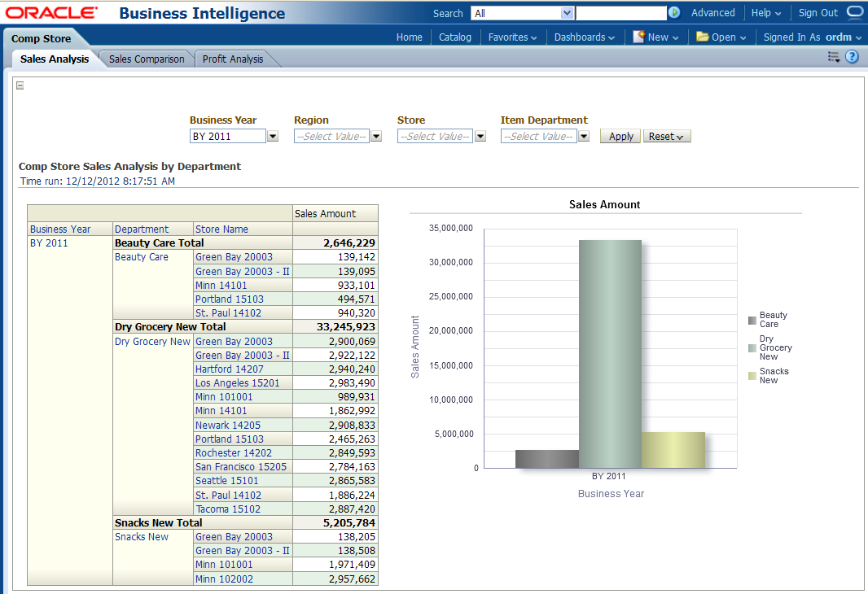Image resolution: width=868 pixels, height=594 pixels.
Task: Open the Item Department dropdown
Action: pyautogui.click(x=584, y=137)
